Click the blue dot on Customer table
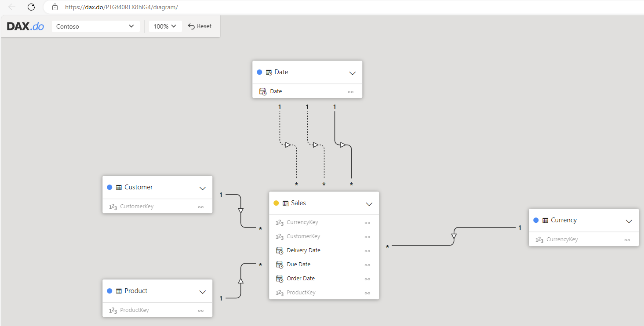The width and height of the screenshot is (644, 326). tap(109, 187)
